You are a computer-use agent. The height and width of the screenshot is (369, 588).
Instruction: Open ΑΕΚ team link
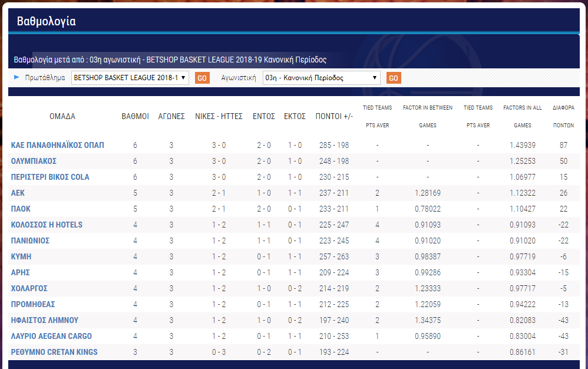tap(18, 193)
